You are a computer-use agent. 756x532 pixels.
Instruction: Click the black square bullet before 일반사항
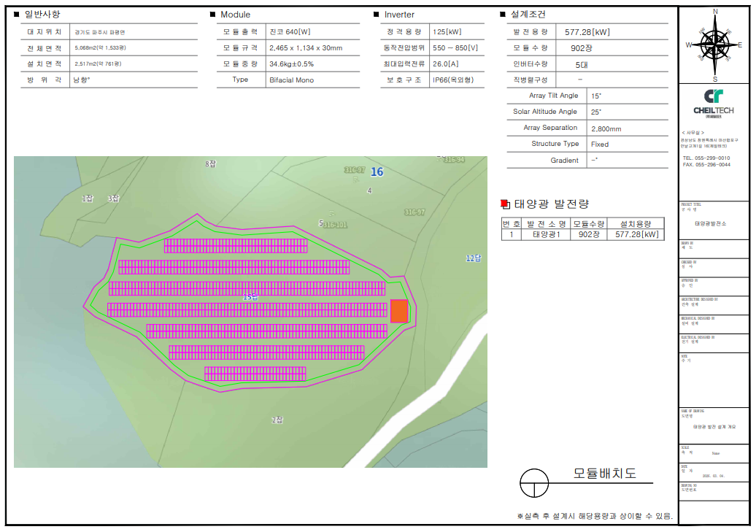17,15
